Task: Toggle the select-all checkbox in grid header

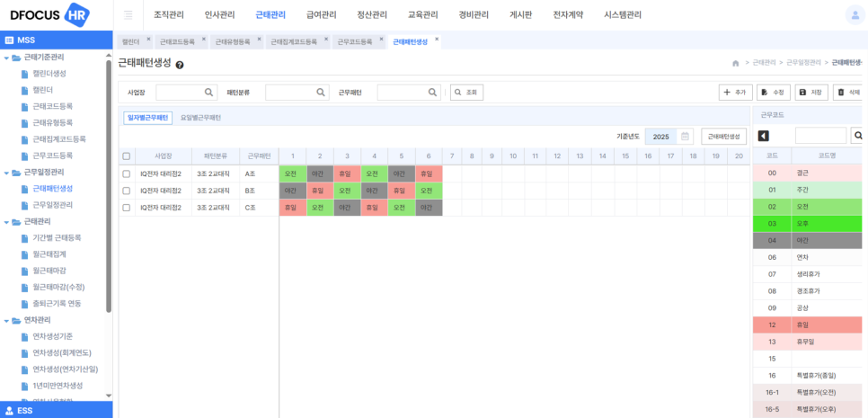Action: [x=126, y=156]
